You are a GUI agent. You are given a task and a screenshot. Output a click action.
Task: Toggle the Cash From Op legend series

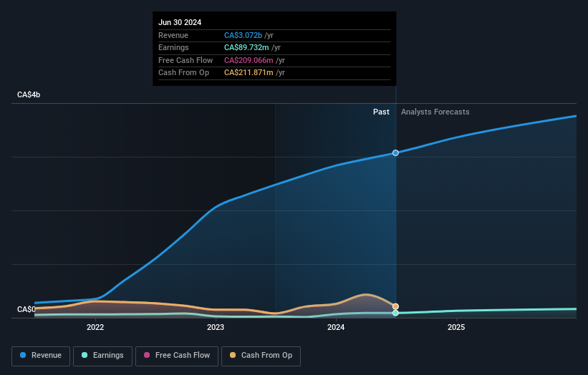[x=261, y=356]
